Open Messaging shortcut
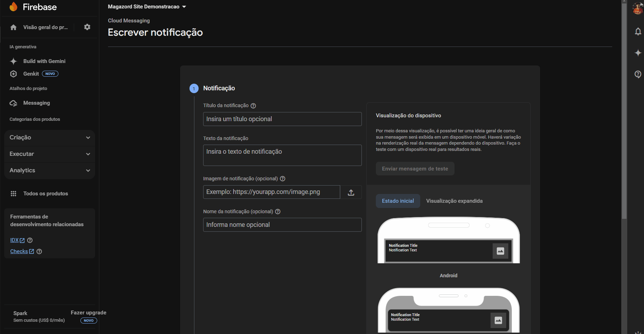 pos(37,103)
